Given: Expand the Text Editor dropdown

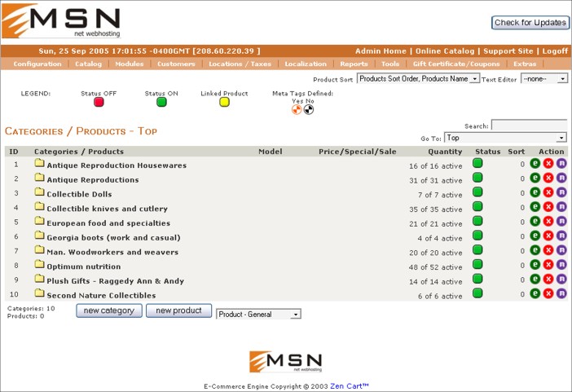Looking at the screenshot, I should (x=544, y=79).
